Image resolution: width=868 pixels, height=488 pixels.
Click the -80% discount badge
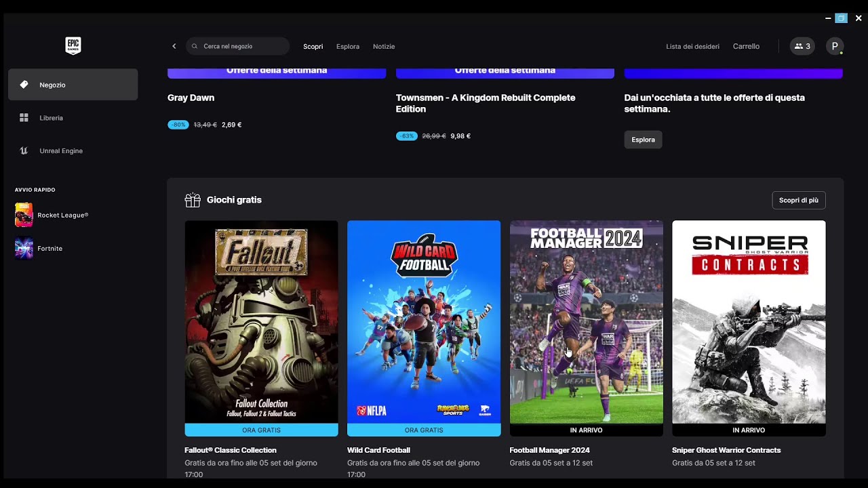178,125
